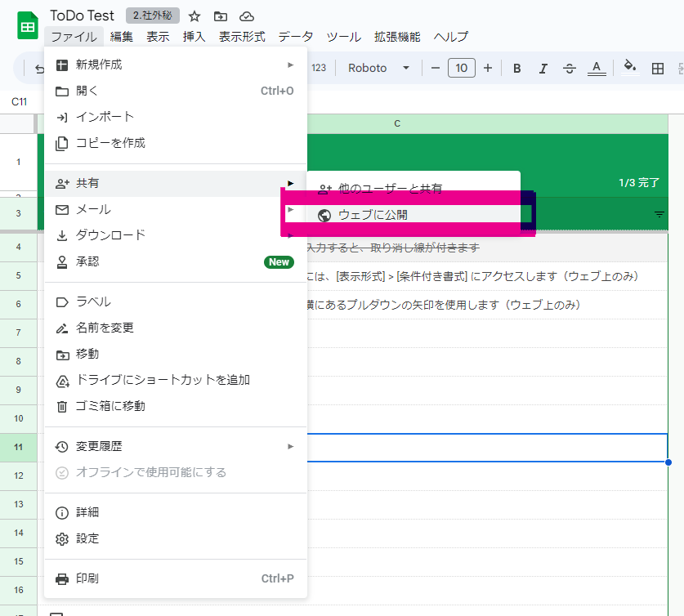684x616 pixels.
Task: Click the font size increase plus button
Action: click(488, 68)
